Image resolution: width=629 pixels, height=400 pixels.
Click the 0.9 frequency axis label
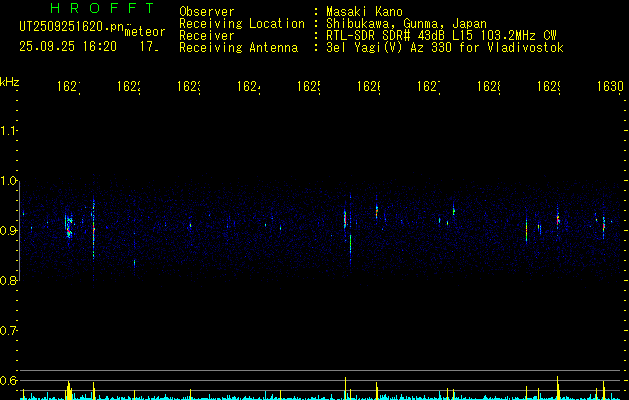[8, 231]
